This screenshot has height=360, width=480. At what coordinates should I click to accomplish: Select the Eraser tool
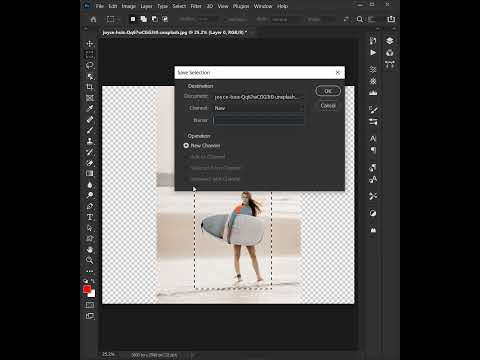[x=90, y=163]
